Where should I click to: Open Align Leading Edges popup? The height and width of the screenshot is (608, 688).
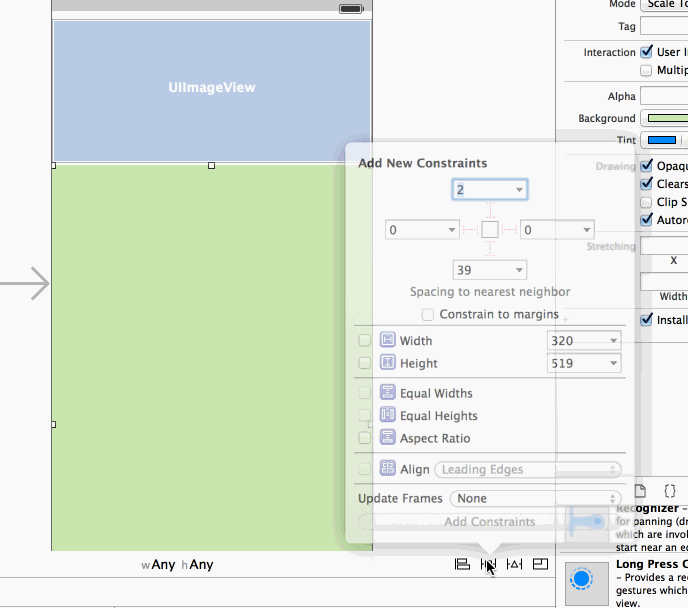point(528,469)
